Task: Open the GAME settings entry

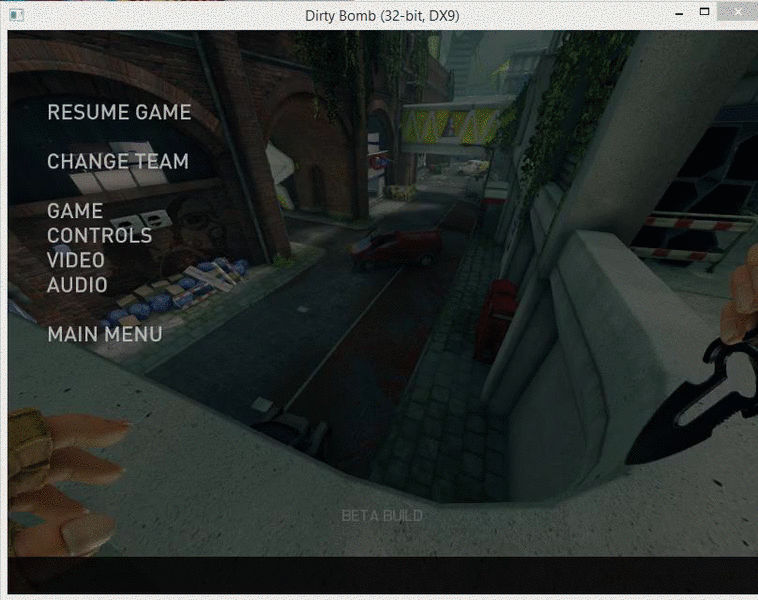Action: [x=75, y=211]
